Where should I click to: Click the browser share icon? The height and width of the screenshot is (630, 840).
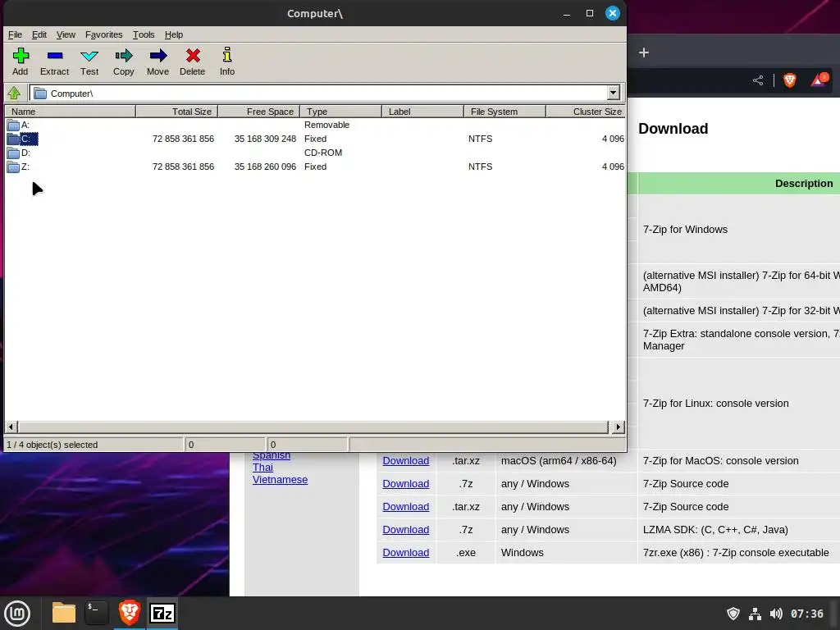pyautogui.click(x=758, y=81)
